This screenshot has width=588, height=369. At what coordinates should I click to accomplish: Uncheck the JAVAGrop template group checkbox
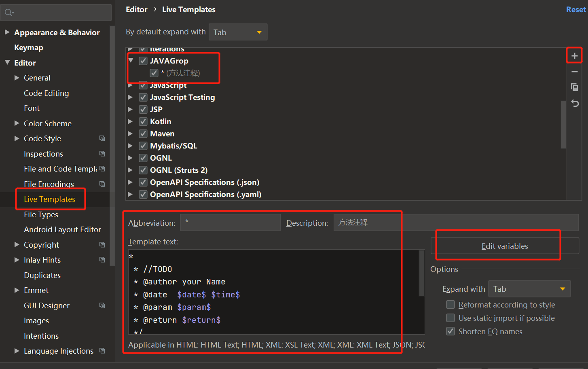pyautogui.click(x=143, y=61)
